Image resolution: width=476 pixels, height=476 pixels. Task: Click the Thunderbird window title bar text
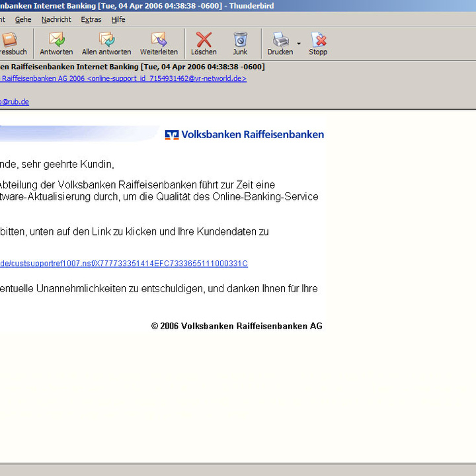click(137, 6)
